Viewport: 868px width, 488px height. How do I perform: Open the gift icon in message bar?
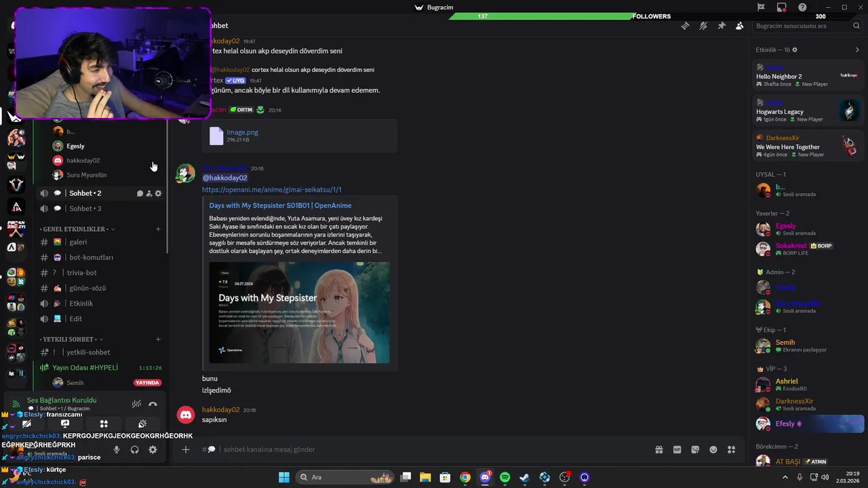pyautogui.click(x=658, y=449)
